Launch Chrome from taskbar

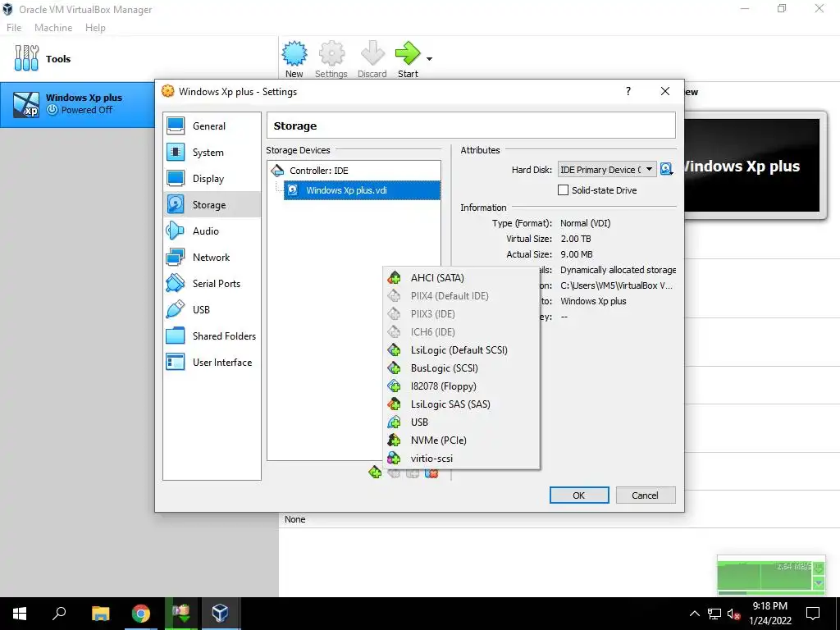pos(141,614)
